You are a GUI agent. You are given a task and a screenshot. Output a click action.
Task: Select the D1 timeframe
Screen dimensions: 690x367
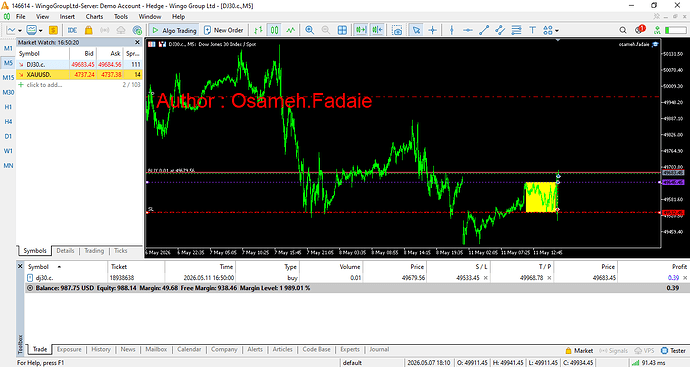[x=8, y=136]
